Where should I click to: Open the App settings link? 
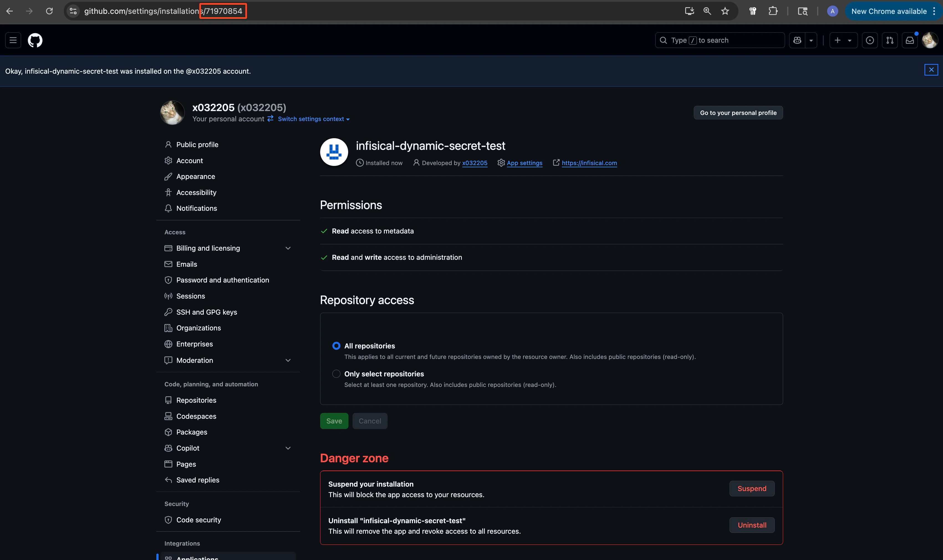point(524,163)
